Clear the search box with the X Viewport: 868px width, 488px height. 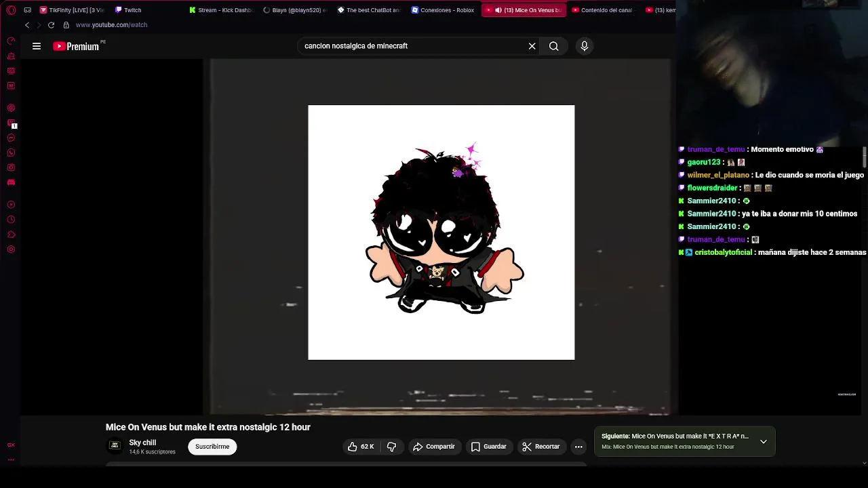(532, 46)
